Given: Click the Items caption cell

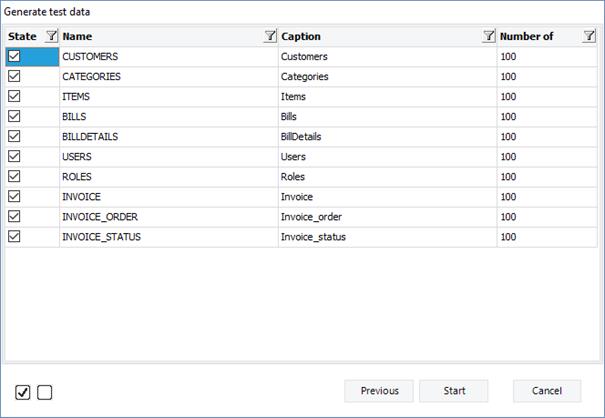Looking at the screenshot, I should 387,97.
